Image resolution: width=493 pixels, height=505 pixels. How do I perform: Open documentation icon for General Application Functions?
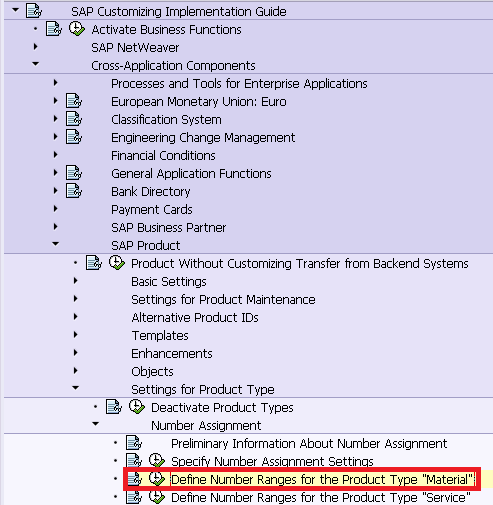(x=74, y=173)
